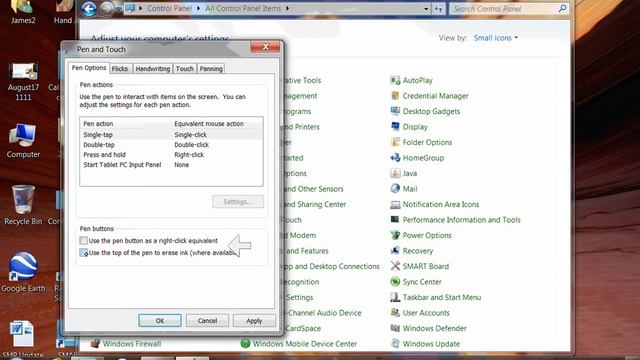
Task: Enable pen button as right-click equivalent
Action: (84, 241)
